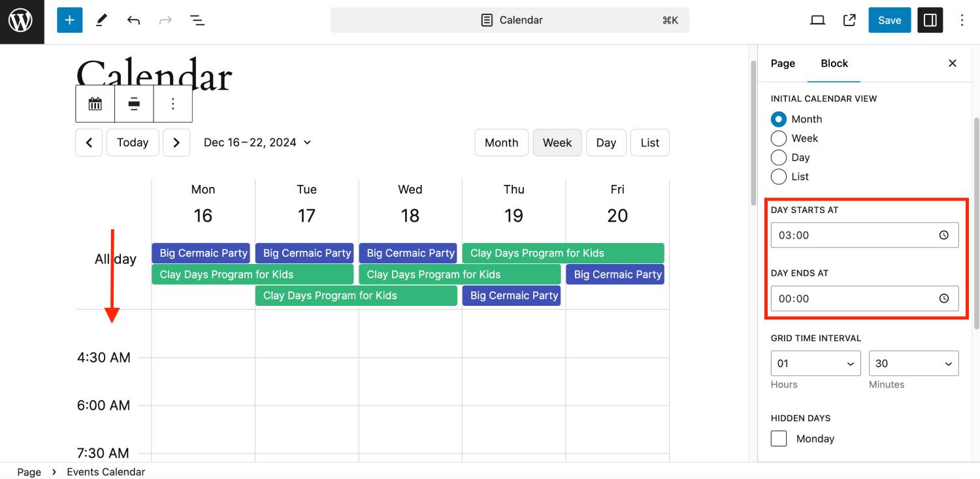Click the 4:30 AM time label
The height and width of the screenshot is (479, 980).
(x=104, y=357)
